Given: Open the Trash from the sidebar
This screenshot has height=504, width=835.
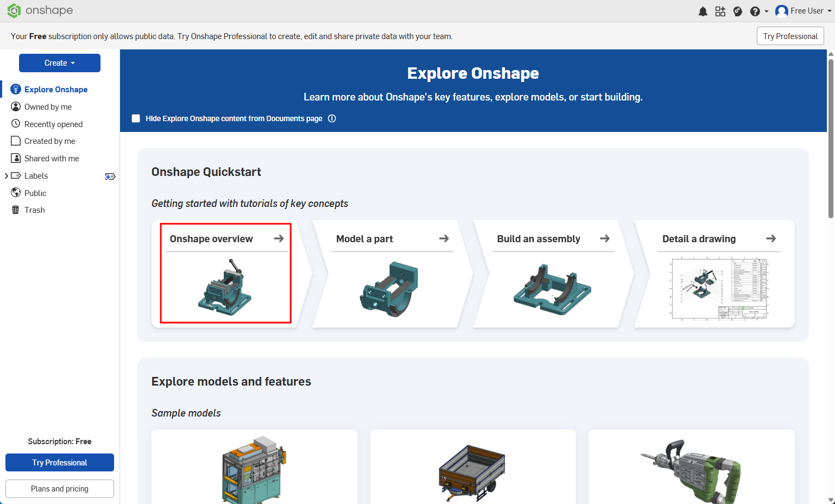Looking at the screenshot, I should click(x=34, y=210).
